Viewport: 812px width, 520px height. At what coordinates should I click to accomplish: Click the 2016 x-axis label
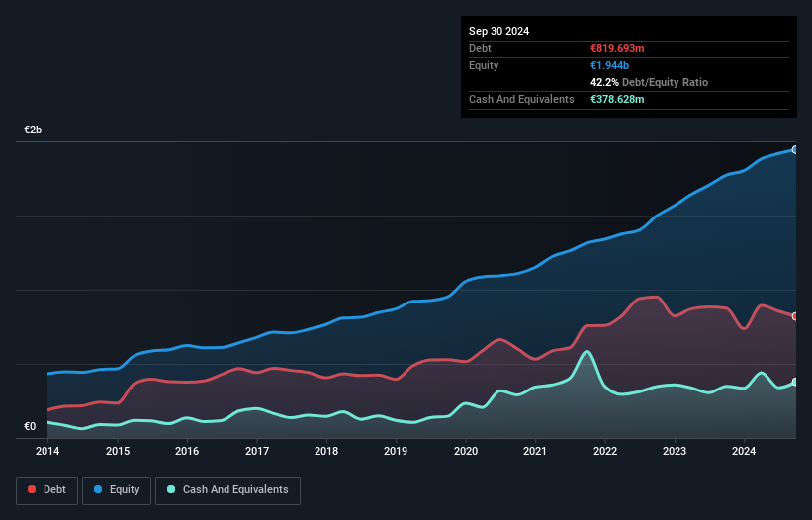(x=187, y=451)
